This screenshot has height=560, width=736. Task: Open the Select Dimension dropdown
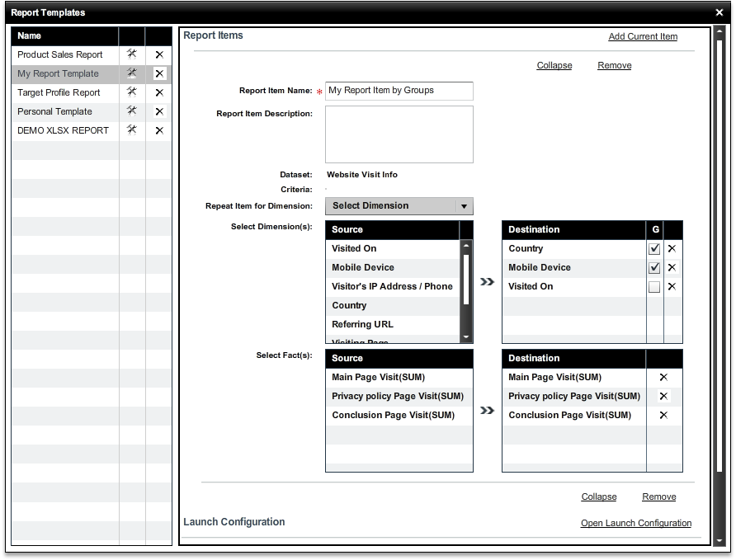(399, 206)
